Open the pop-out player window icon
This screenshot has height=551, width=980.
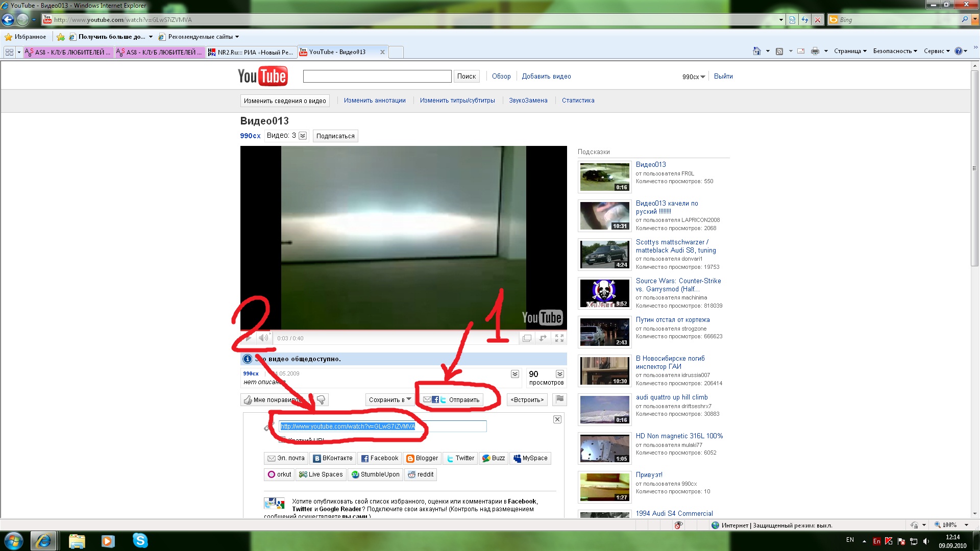527,338
